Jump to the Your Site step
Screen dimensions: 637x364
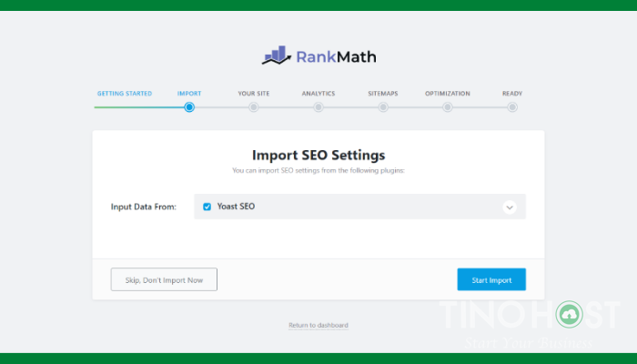click(x=254, y=94)
